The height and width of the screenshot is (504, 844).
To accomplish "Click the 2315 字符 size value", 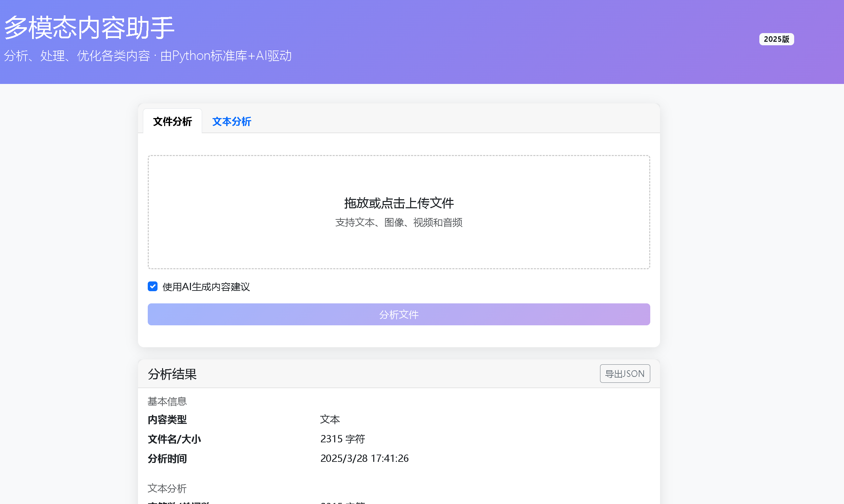I will click(x=342, y=439).
